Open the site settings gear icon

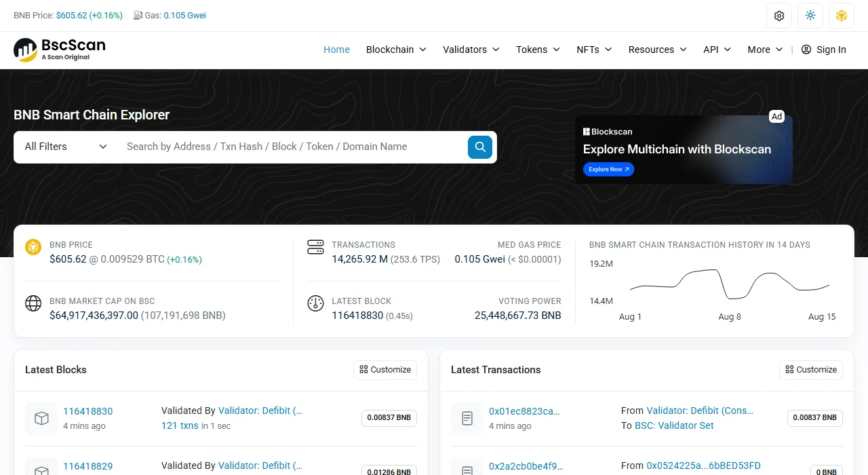(779, 16)
